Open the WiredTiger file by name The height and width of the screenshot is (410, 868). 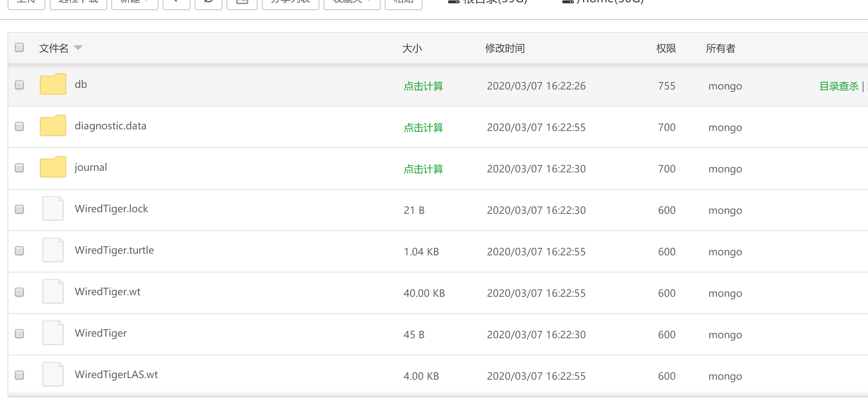coord(101,333)
